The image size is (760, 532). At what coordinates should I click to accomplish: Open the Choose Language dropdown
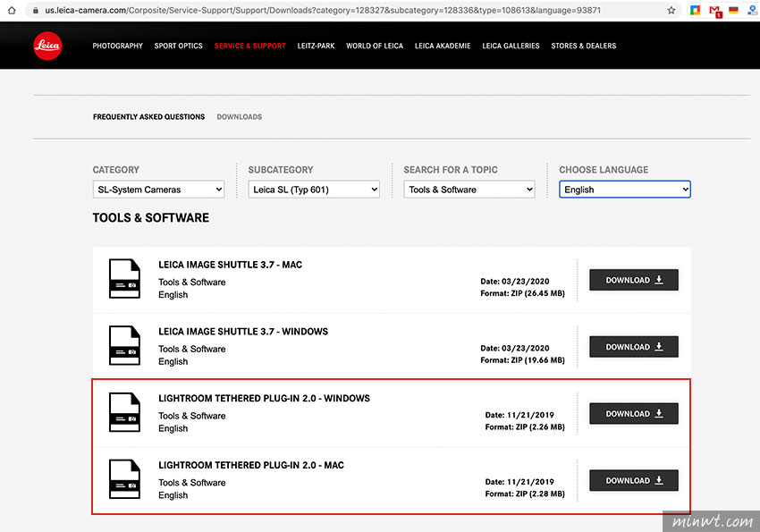[x=625, y=190]
